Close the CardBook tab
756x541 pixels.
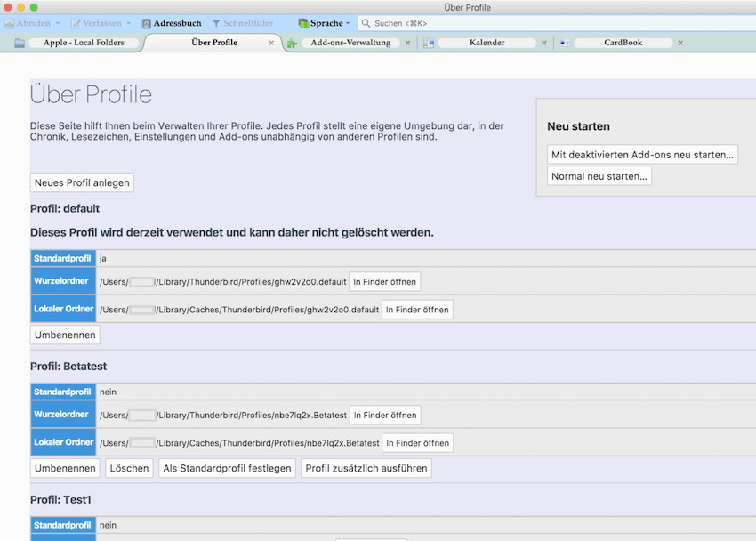(680, 43)
